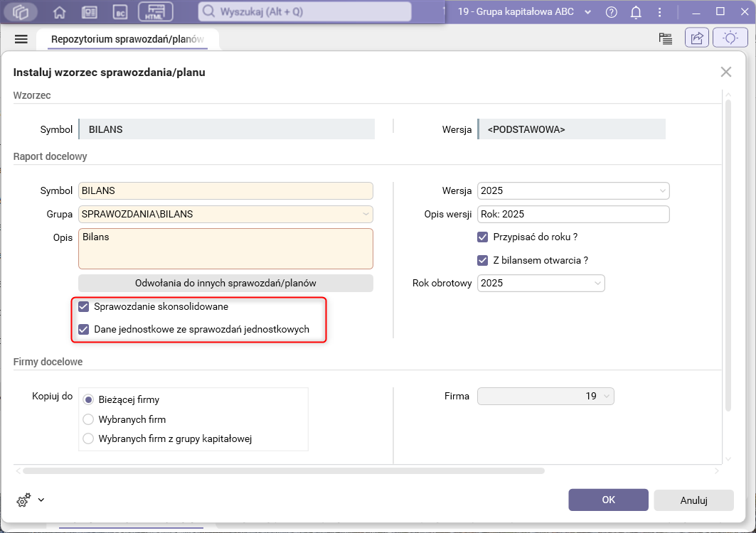
Task: Open the Firma 19 dropdown
Action: click(607, 396)
